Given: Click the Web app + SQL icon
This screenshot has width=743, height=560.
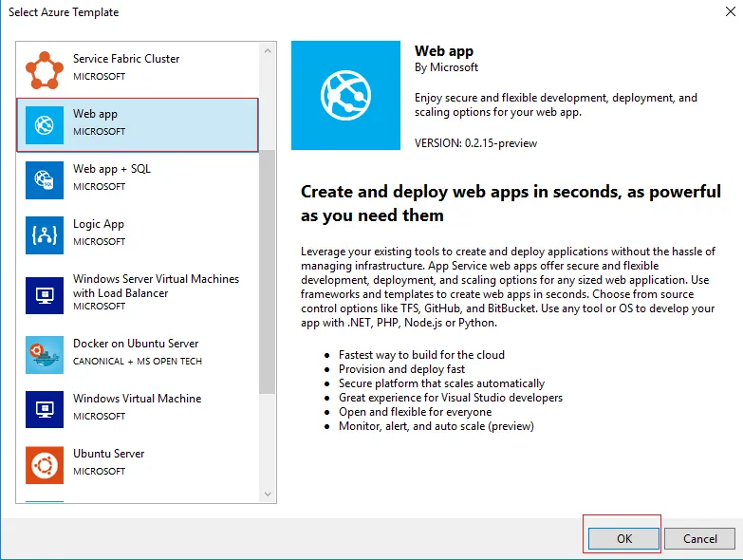Looking at the screenshot, I should tap(45, 180).
